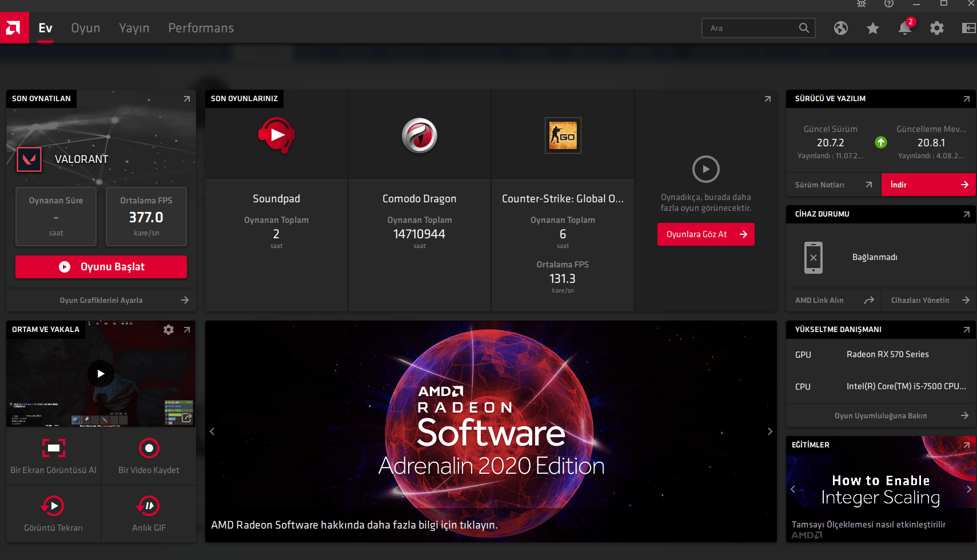Click the Ara search field

click(758, 28)
